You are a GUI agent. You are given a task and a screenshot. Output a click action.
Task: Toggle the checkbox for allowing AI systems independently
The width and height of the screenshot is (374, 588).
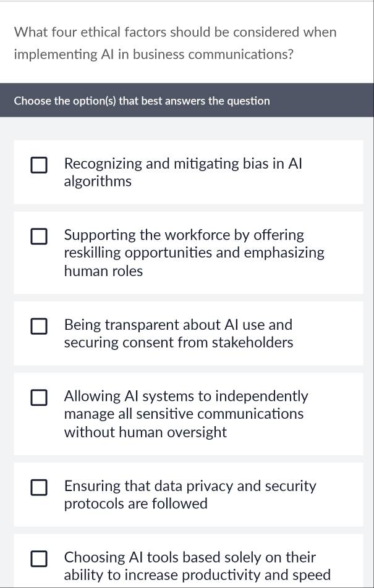pyautogui.click(x=39, y=397)
